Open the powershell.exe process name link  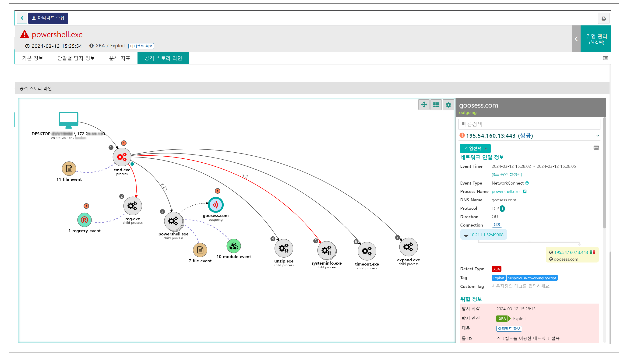[x=505, y=192]
